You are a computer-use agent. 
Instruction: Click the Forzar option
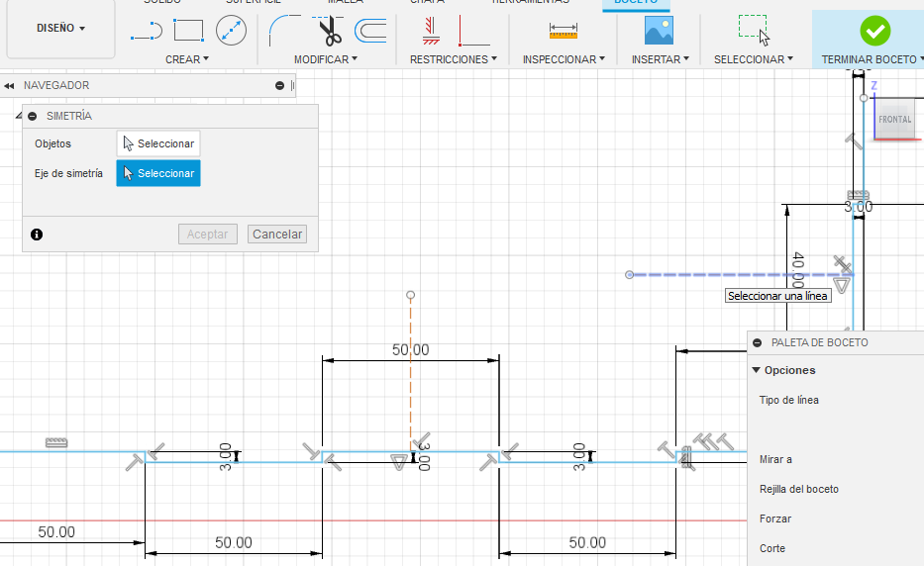(774, 519)
